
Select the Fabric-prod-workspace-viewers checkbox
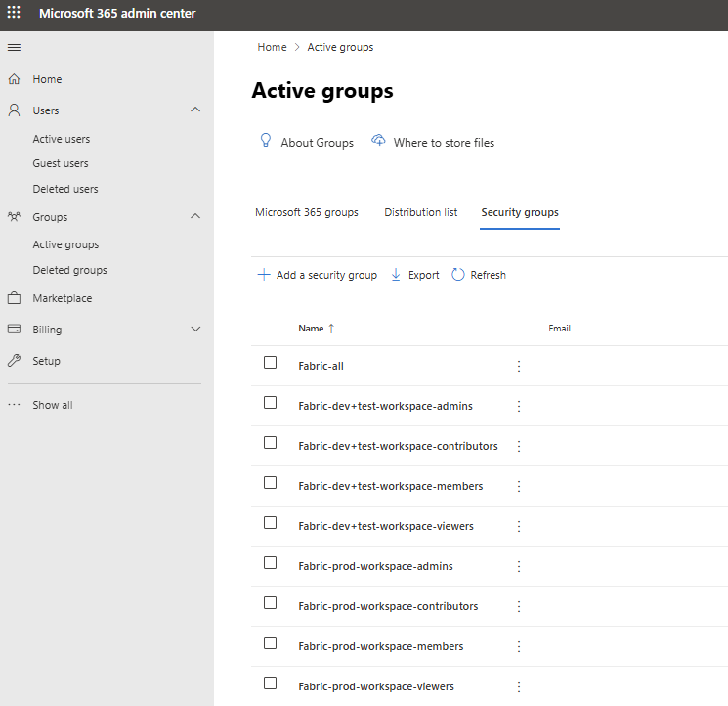coord(271,684)
